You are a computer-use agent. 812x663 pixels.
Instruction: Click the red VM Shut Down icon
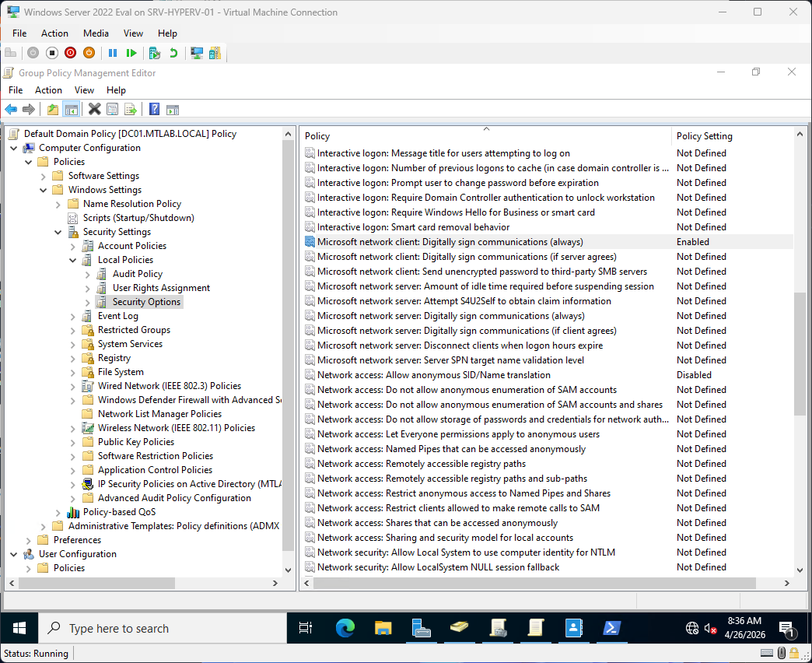71,53
